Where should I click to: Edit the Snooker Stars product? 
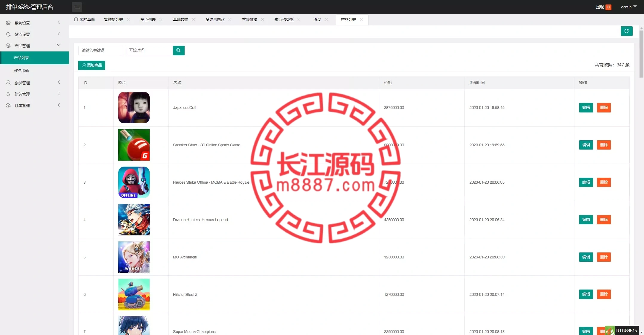586,145
